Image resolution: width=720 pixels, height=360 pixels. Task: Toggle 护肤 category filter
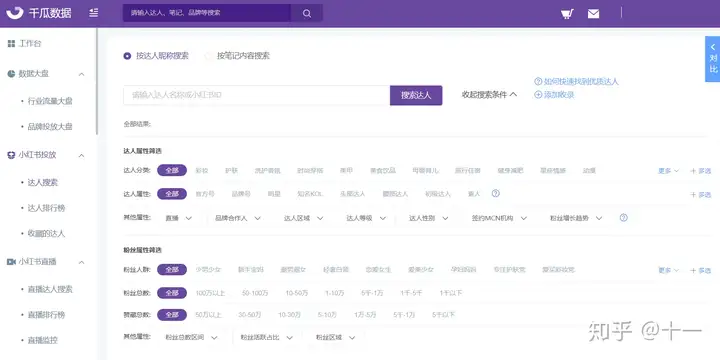(231, 170)
